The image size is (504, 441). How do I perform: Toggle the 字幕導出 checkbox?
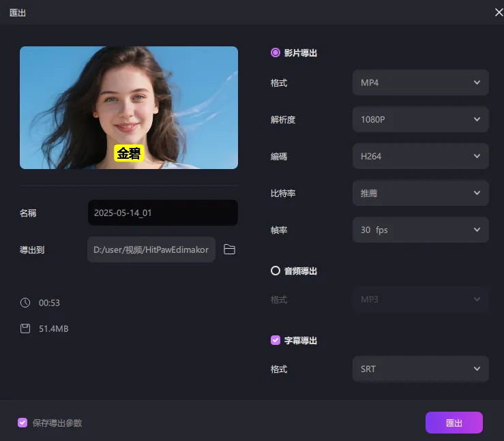tap(275, 340)
